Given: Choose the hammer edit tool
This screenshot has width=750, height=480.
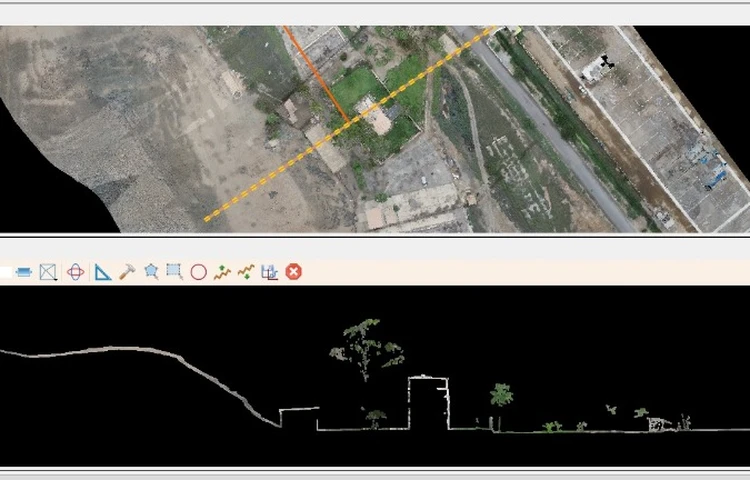Looking at the screenshot, I should point(127,272).
